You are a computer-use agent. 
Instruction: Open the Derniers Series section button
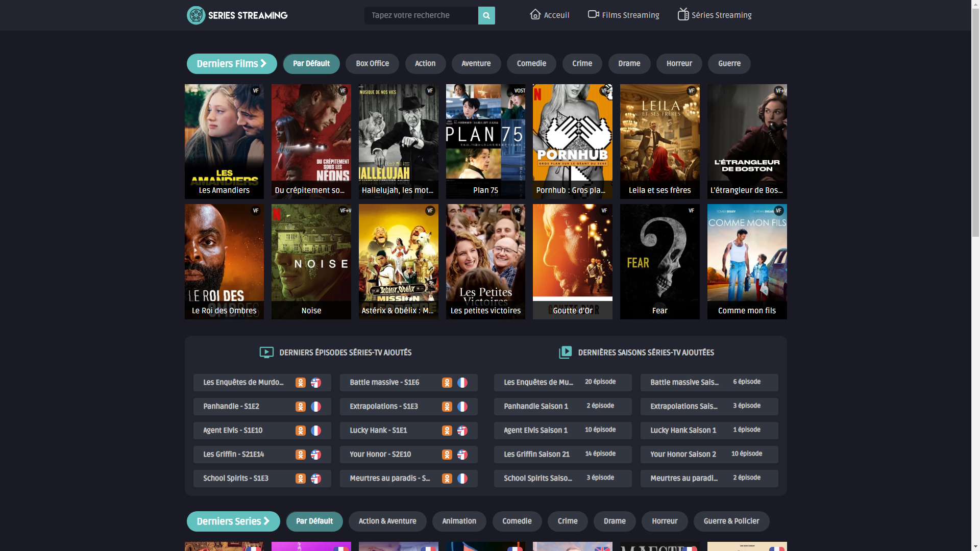[233, 521]
